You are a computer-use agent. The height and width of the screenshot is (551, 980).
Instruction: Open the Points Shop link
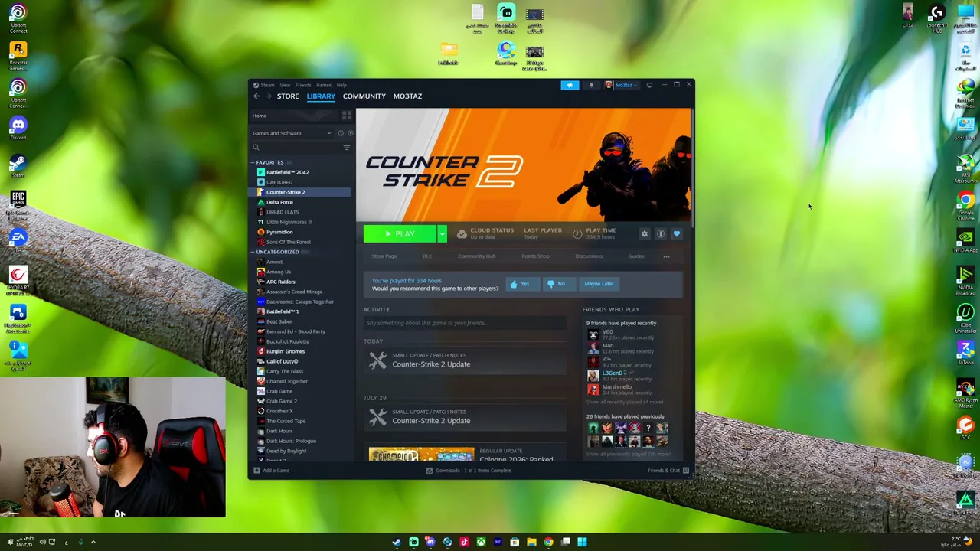535,256
